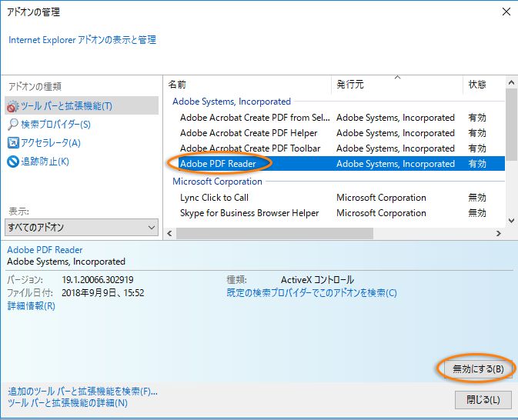Sort by 発行元 column header
Viewport: 518px width, 420px height.
coord(397,85)
